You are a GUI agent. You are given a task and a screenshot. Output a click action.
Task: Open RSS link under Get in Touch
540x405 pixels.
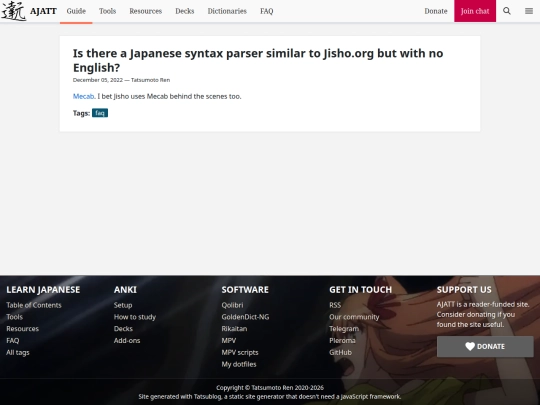click(x=335, y=305)
